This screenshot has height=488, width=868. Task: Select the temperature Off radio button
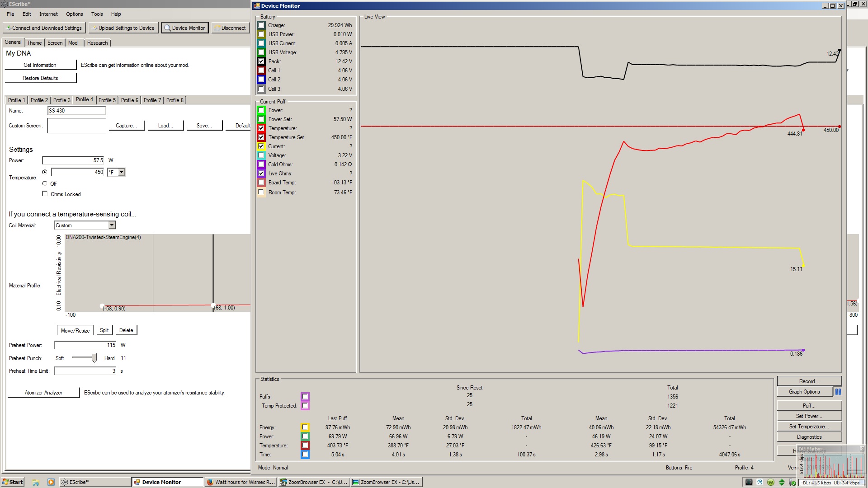point(45,183)
